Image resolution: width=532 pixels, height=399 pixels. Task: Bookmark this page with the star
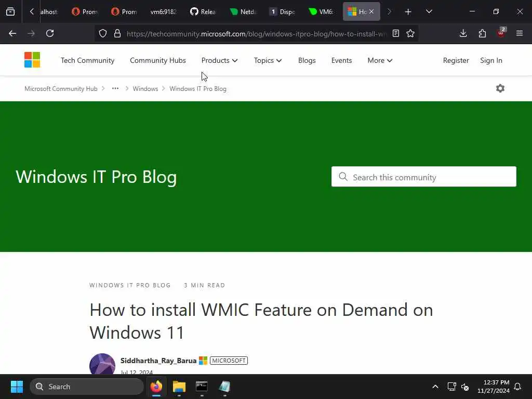tap(410, 33)
